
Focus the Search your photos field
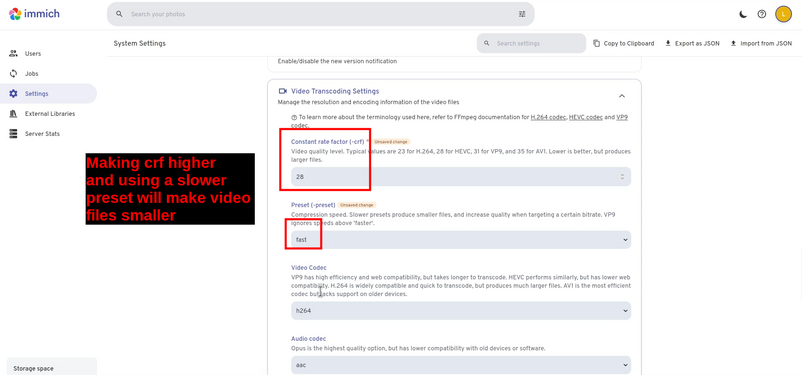tap(321, 14)
